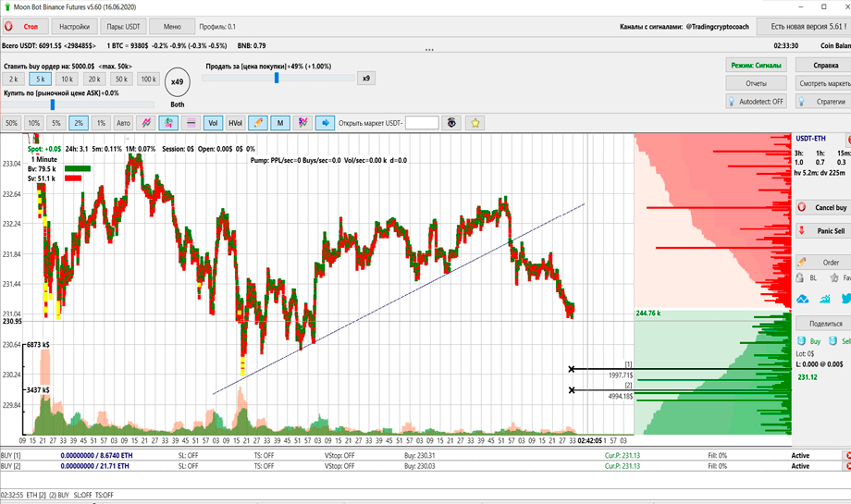
Task: Click the eye icon next to market input
Action: [452, 122]
